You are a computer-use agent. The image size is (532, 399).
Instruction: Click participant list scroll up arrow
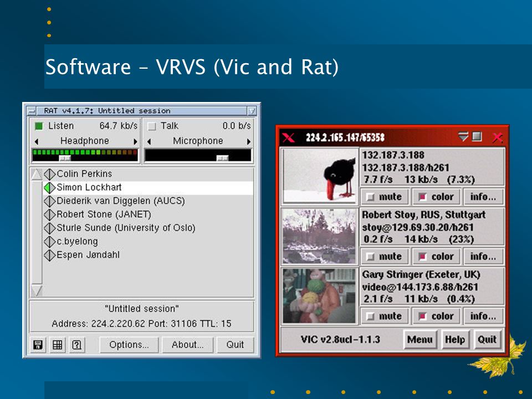pyautogui.click(x=37, y=175)
